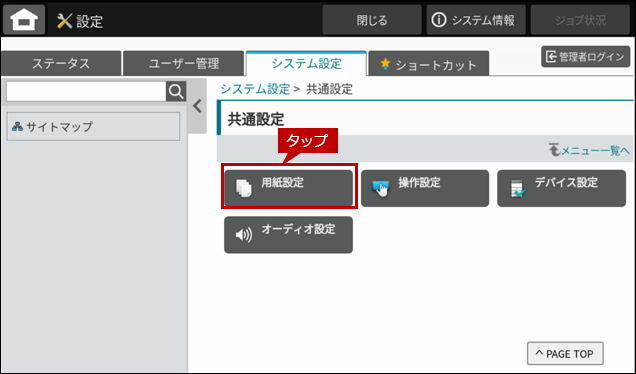Go to the home screen icon
636x374 pixels.
click(24, 19)
